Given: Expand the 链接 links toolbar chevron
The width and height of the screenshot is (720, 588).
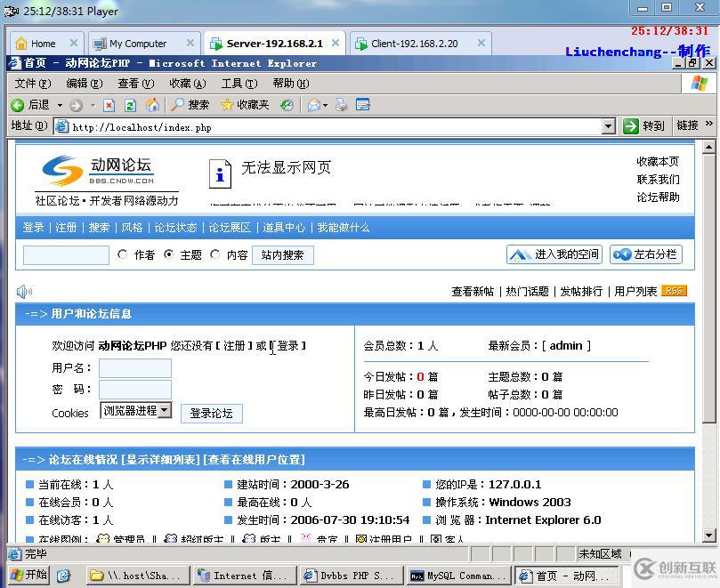Looking at the screenshot, I should pos(709,124).
